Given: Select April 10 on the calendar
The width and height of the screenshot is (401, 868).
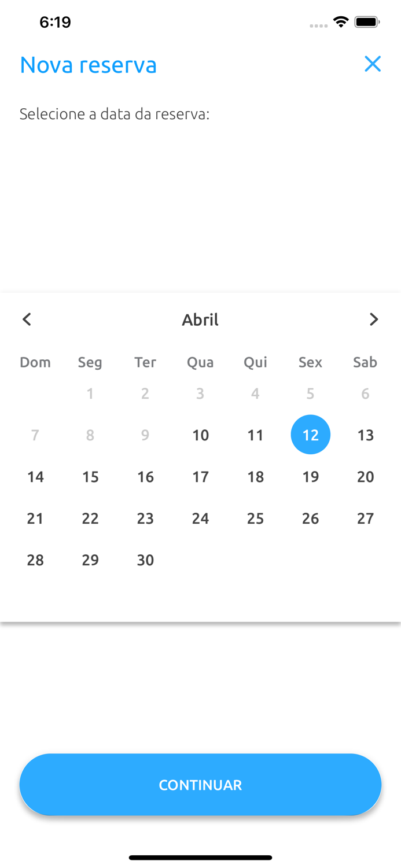Looking at the screenshot, I should point(200,435).
